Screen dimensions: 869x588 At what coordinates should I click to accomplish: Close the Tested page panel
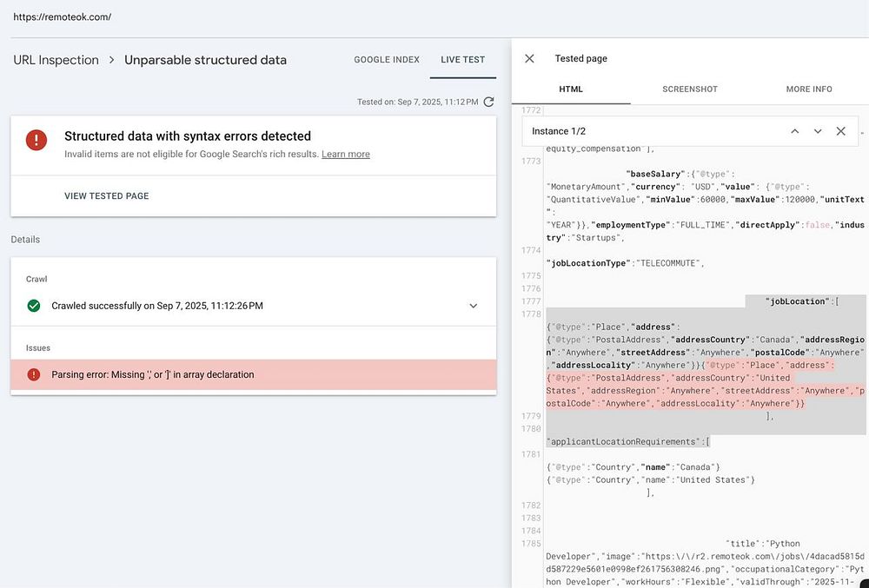click(529, 59)
